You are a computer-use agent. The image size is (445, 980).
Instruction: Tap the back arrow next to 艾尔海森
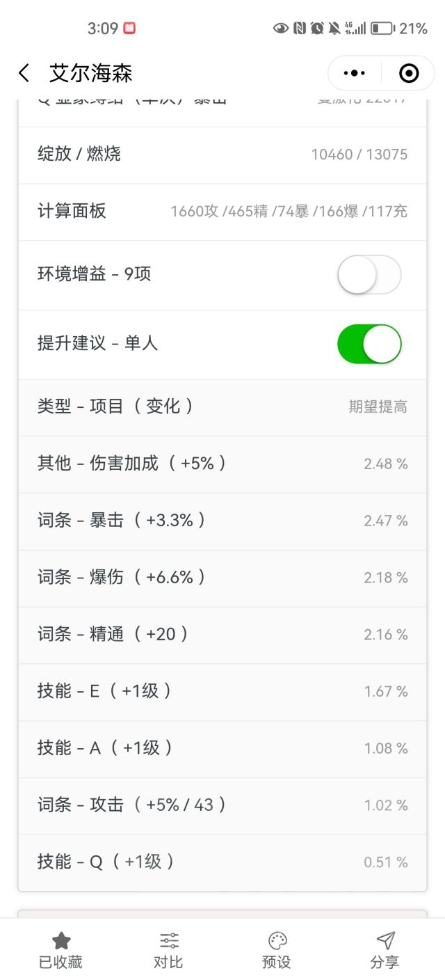tap(24, 73)
